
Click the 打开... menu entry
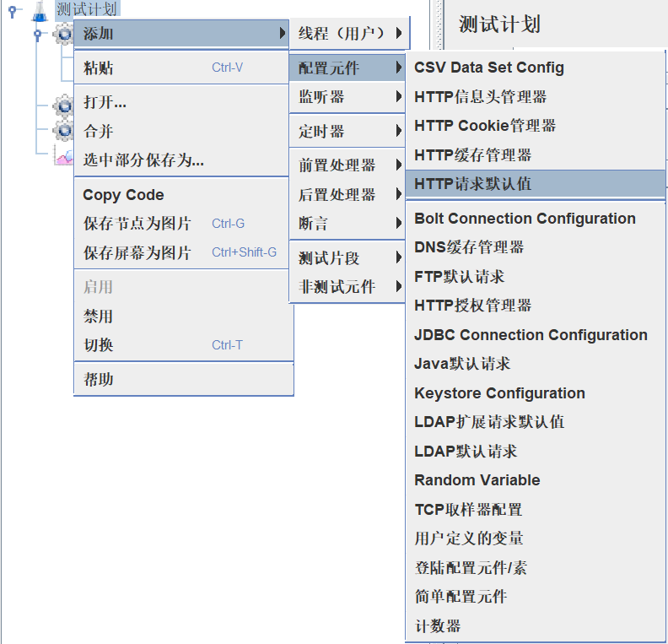[x=181, y=102]
